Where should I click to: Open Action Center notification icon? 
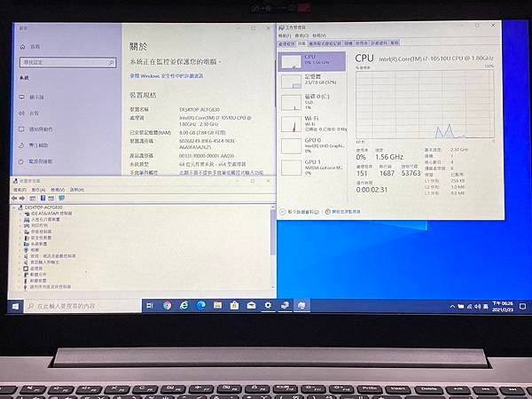(x=523, y=307)
